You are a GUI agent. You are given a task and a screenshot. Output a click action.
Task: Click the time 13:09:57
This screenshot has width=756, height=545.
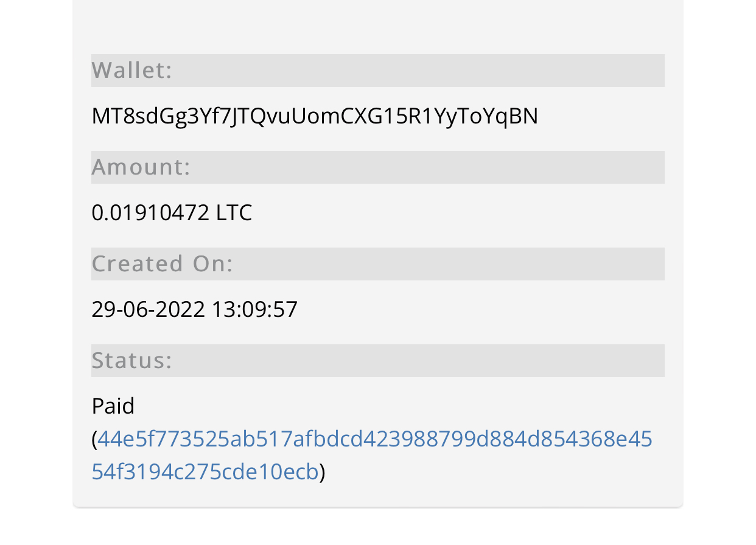coord(254,310)
